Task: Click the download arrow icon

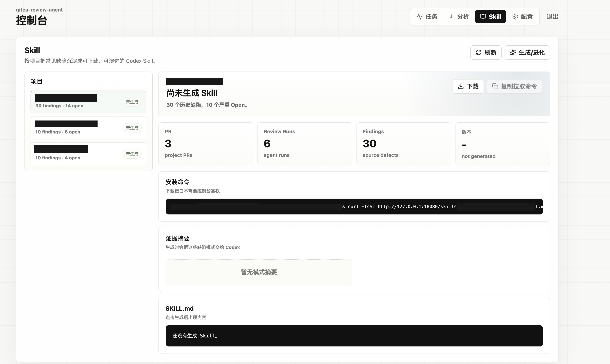Action: (461, 86)
